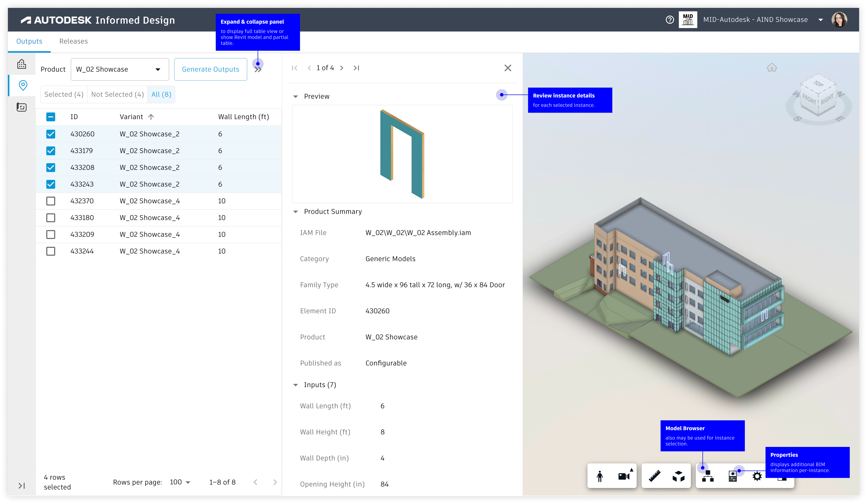Click the FRONT face of the view cube
Screen dimensions: 867x504
point(809,100)
